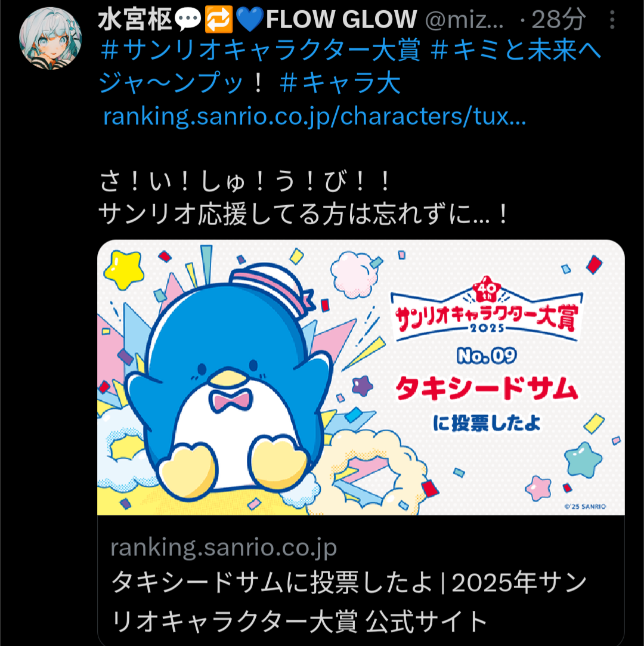
Task: Open the Tuxedosam link preview image
Action: (x=361, y=377)
